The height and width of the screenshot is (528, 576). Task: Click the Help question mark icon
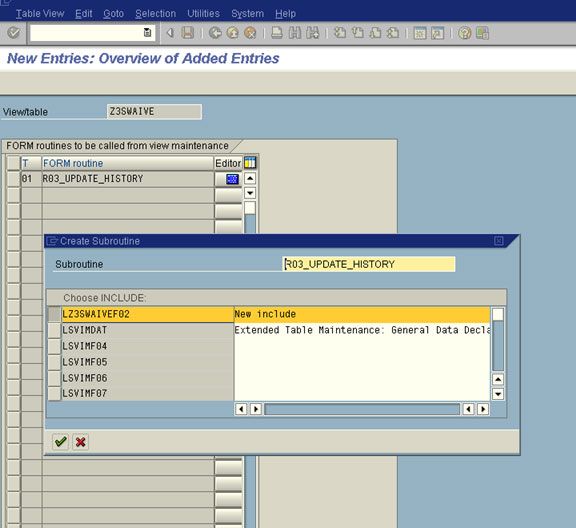pyautogui.click(x=464, y=33)
